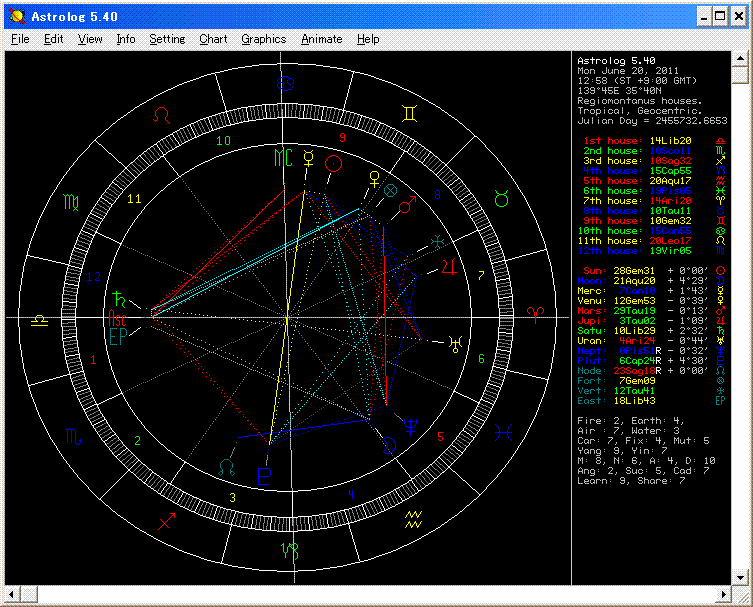Click the Pisces zodiac glyph on chart wheel
Viewport: 753px width, 607px height.
click(505, 432)
